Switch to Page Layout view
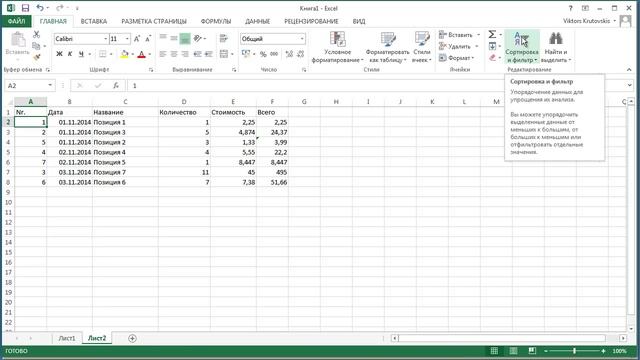 pos(513,351)
